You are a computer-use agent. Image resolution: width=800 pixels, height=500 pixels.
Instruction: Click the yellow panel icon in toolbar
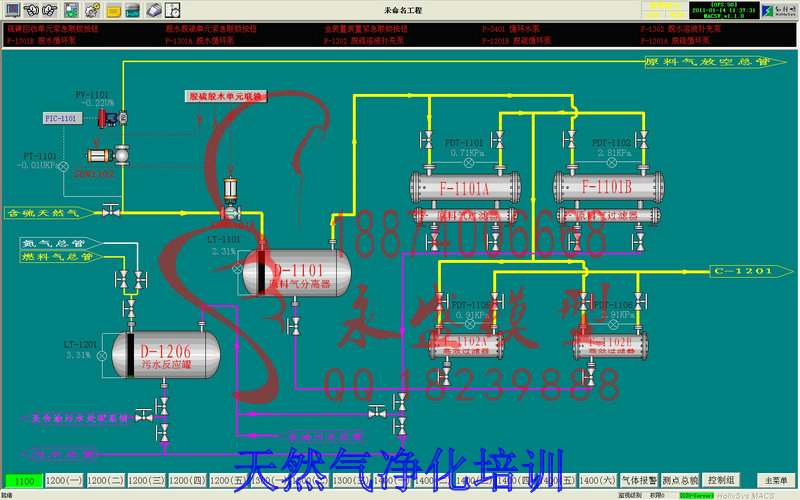(113, 10)
